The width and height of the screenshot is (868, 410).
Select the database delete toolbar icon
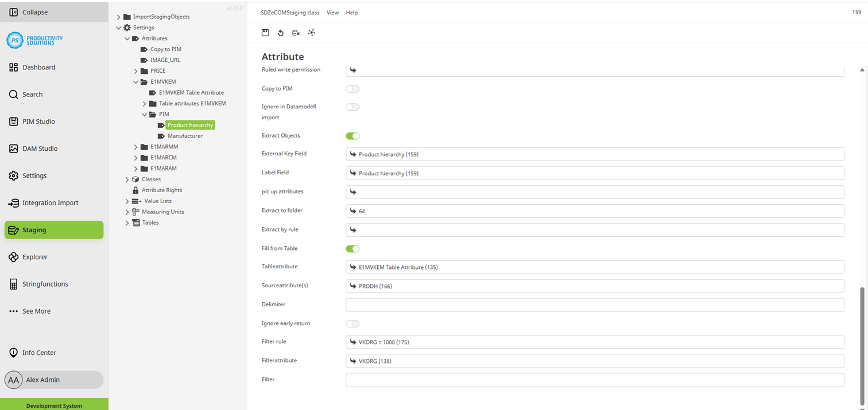[296, 33]
